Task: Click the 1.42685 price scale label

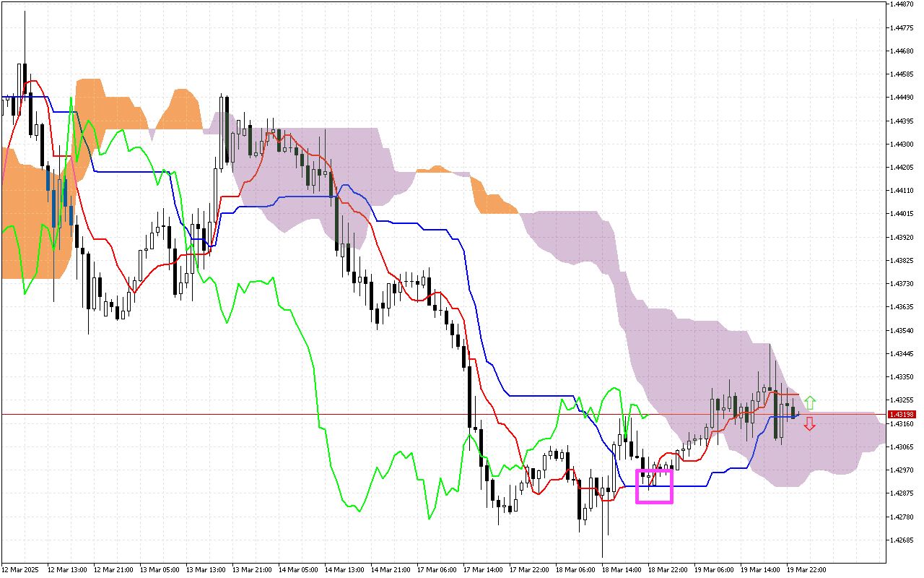Action: pos(902,540)
